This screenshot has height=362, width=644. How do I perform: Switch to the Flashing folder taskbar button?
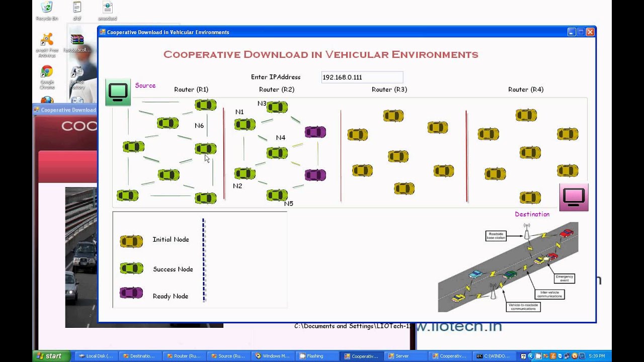[x=316, y=356]
